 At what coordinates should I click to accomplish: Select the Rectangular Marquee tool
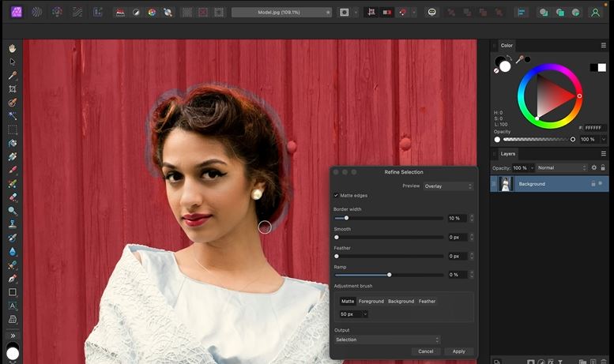[x=13, y=129]
